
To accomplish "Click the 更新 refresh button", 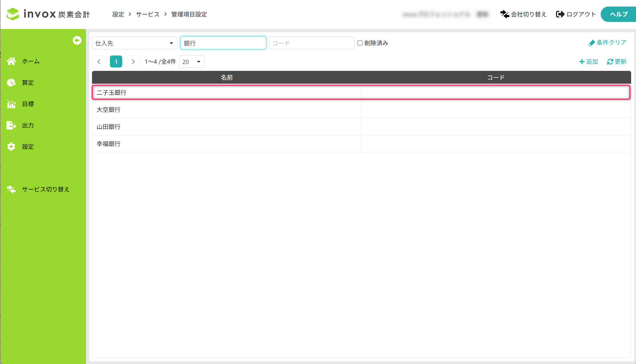I will coord(617,62).
